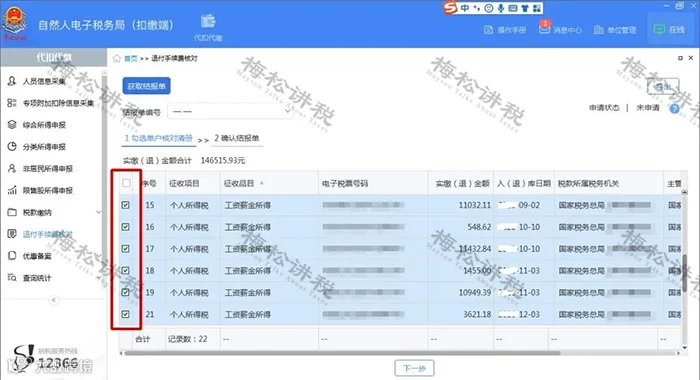The height and width of the screenshot is (380, 700).
Task: Switch to step 1 勾选单户核对清册 tab
Action: click(x=158, y=138)
